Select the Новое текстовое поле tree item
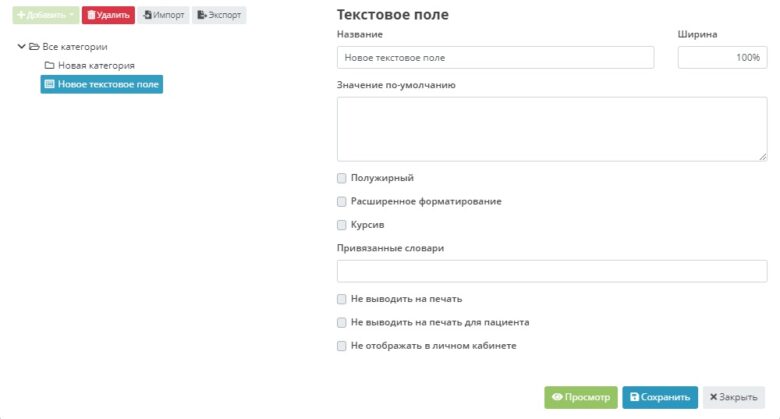Image resolution: width=780 pixels, height=419 pixels. tap(102, 84)
